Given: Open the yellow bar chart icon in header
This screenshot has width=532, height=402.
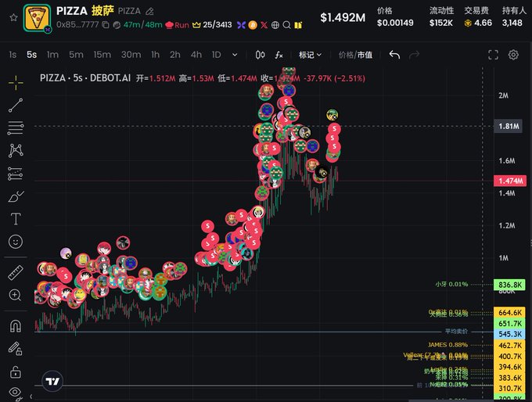Looking at the screenshot, I should [x=298, y=25].
